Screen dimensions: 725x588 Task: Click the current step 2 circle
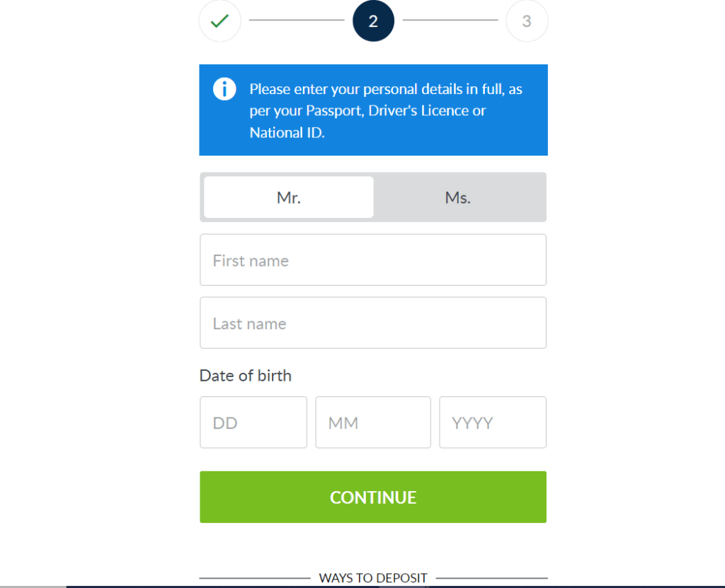click(373, 21)
